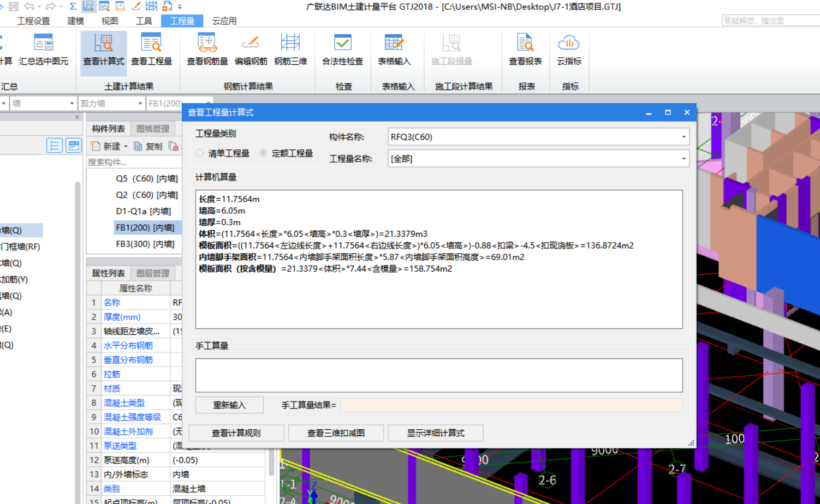The image size is (820, 504).
Task: Select FB3(300) [内墙] in component list
Action: pyautogui.click(x=145, y=244)
